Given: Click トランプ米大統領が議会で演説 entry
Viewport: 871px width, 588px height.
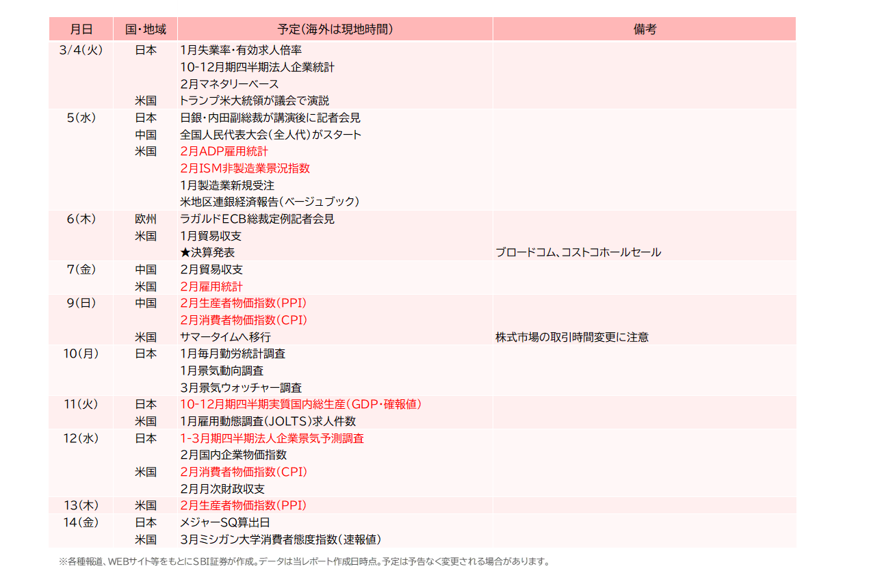Looking at the screenshot, I should tap(255, 101).
